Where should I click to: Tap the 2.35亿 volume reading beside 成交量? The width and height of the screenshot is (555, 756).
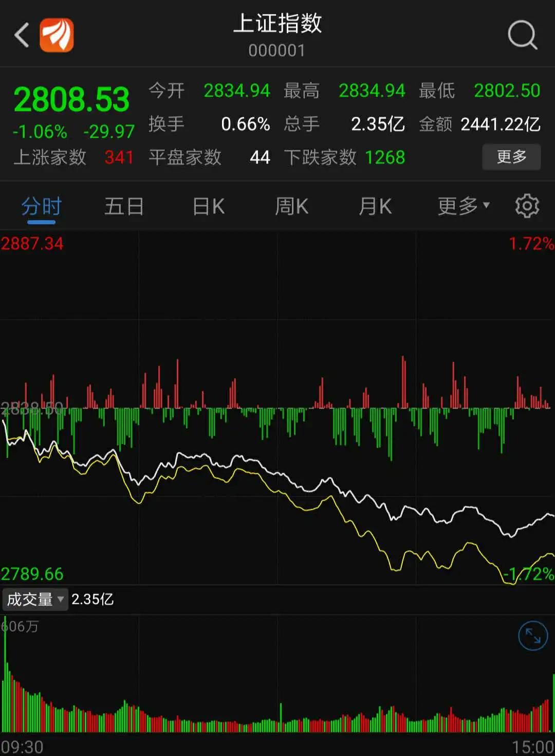[92, 599]
